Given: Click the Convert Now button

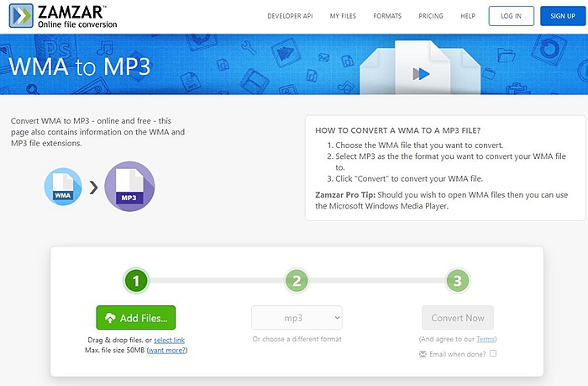Looking at the screenshot, I should coord(458,318).
